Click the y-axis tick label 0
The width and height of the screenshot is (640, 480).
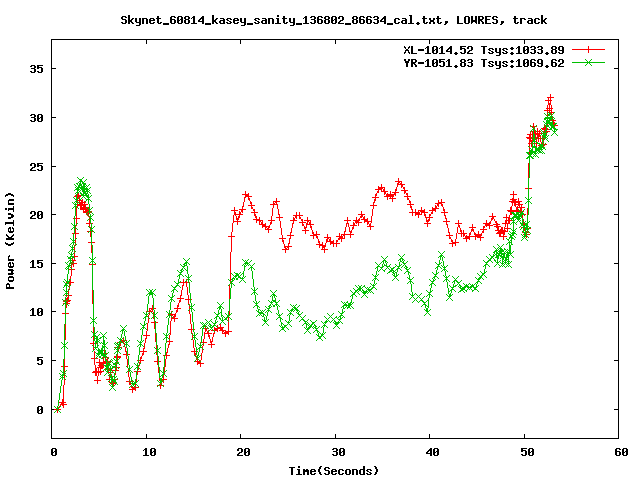tap(40, 410)
